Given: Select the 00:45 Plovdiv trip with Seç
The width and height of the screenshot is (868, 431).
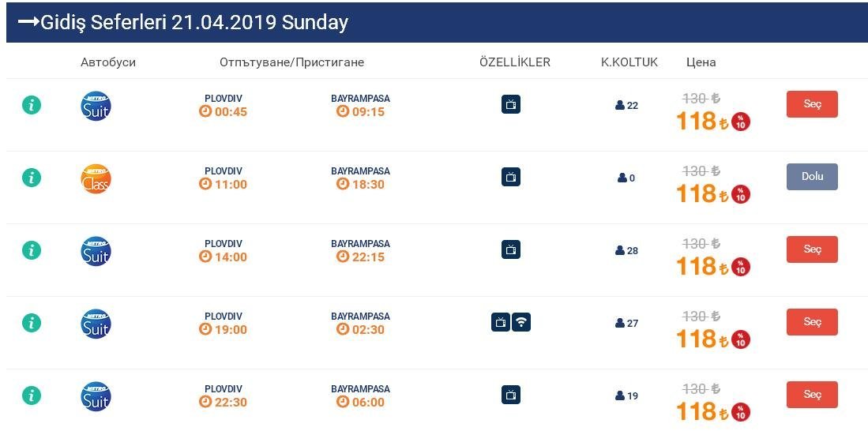Looking at the screenshot, I should click(x=812, y=104).
